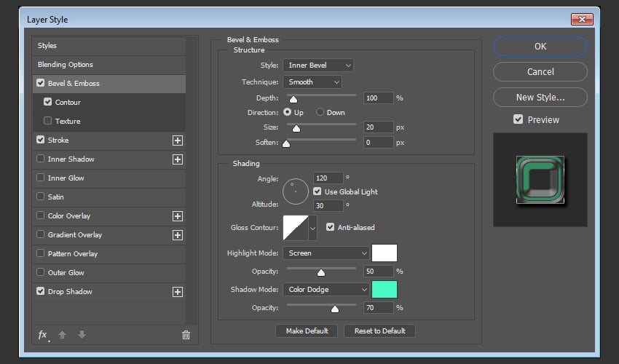
Task: Enable the Pattern Overlay checkbox
Action: 40,253
